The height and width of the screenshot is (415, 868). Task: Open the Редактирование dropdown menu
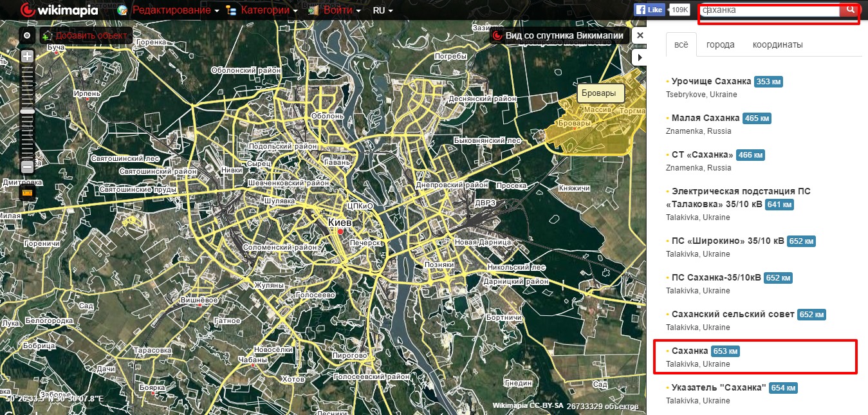176,10
